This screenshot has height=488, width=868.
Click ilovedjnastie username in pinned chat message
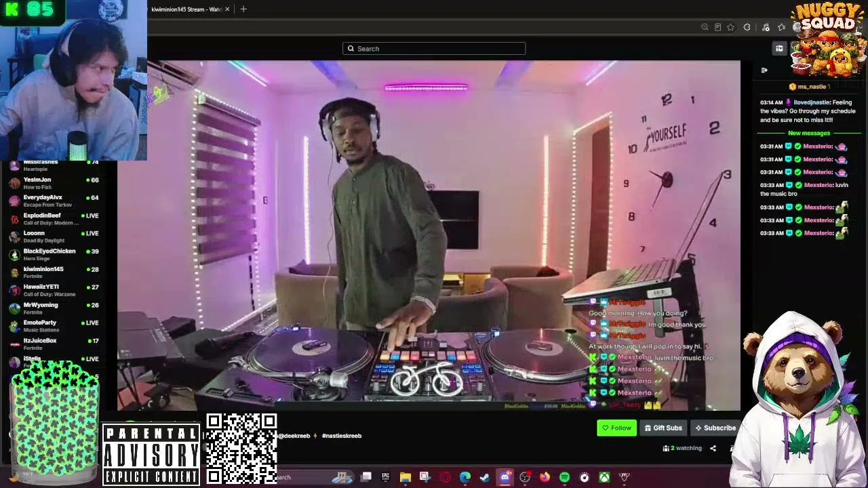[811, 102]
